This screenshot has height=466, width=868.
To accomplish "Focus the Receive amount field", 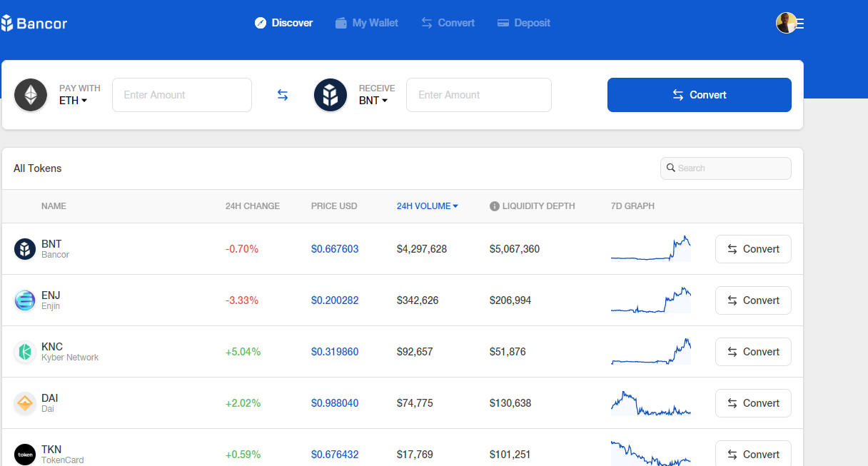I will 479,95.
